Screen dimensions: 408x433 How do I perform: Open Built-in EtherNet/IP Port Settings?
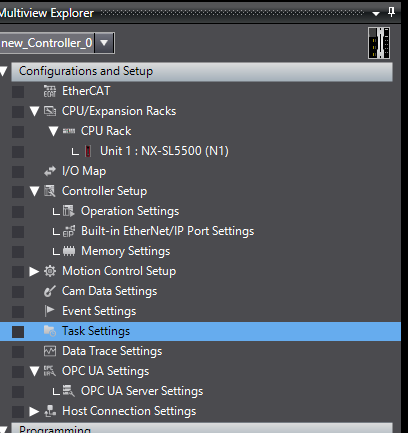point(167,231)
